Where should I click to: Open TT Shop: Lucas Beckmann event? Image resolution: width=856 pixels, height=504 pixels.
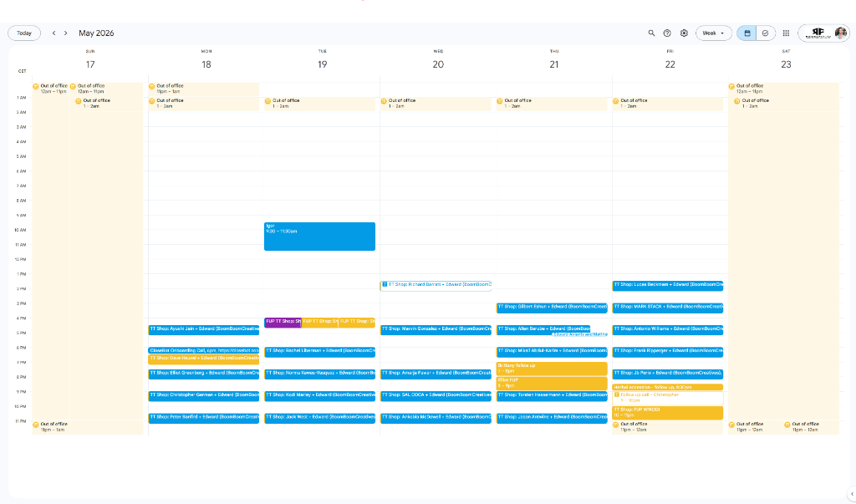point(667,286)
